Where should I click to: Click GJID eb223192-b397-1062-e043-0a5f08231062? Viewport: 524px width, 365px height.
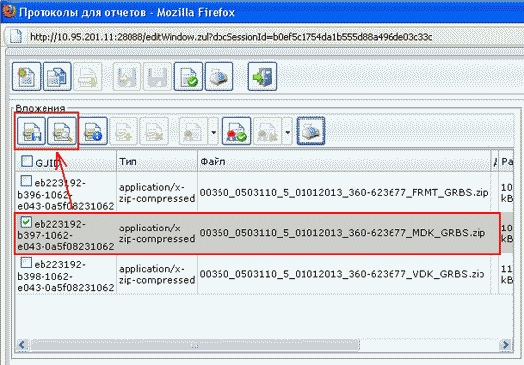66,235
